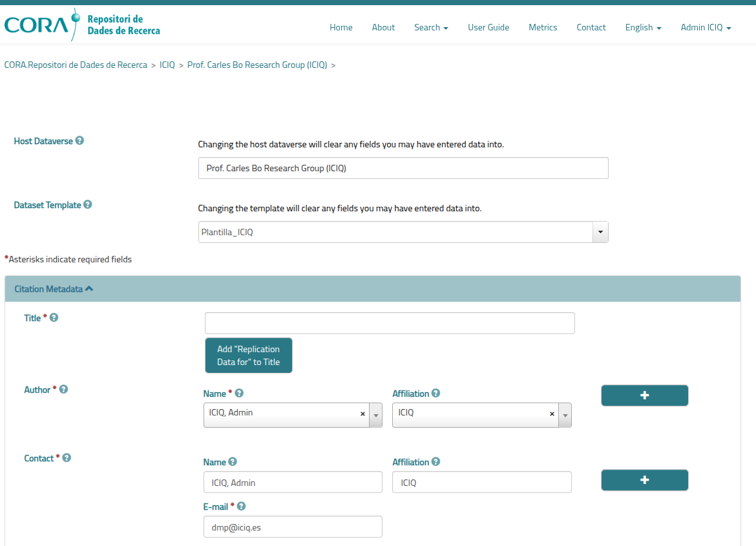Click help icon next to Author label
The height and width of the screenshot is (546, 756).
64,390
